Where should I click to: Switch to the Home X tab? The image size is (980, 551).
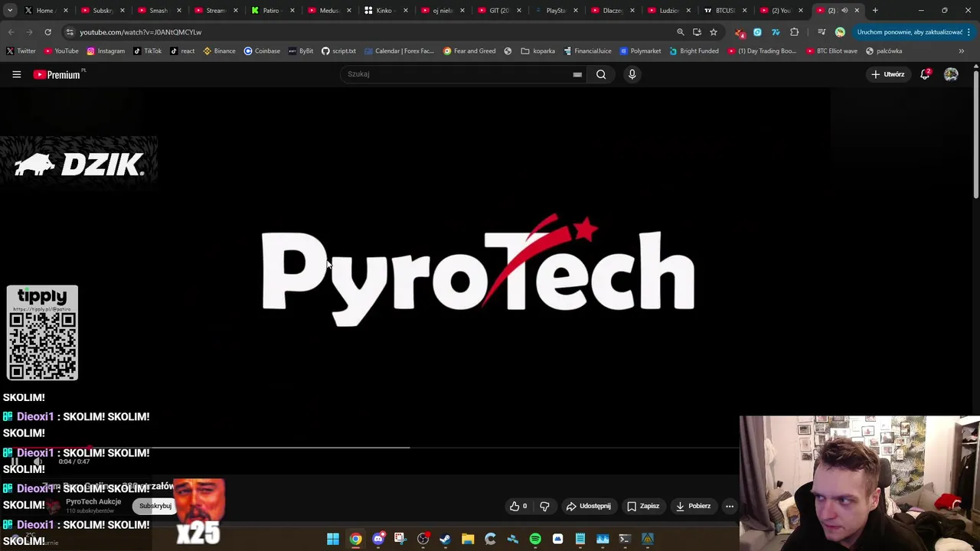[45, 11]
